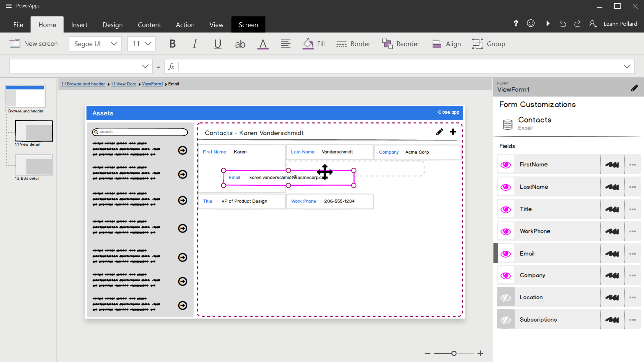Click into the formula bar input
Screen dimensions: 644x362
(399, 66)
